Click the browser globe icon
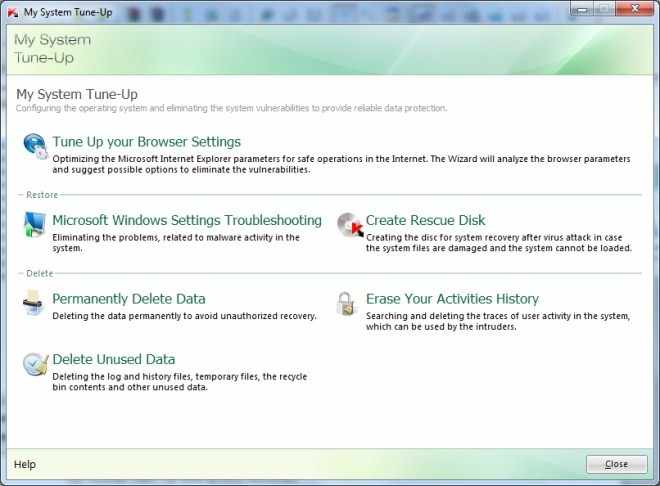 pos(35,146)
